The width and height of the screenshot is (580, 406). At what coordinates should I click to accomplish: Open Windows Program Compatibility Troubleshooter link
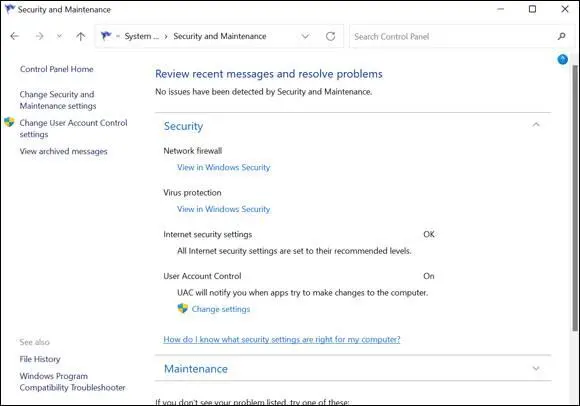point(72,382)
